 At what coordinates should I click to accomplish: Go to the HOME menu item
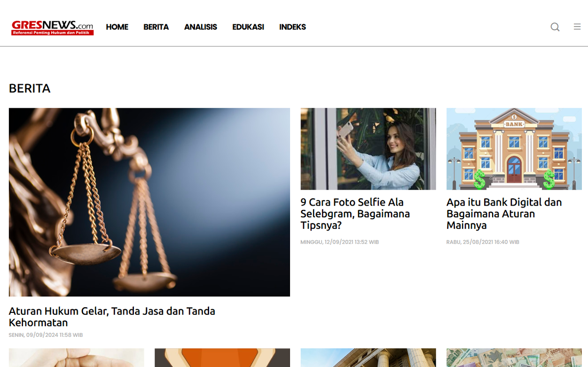coord(117,27)
